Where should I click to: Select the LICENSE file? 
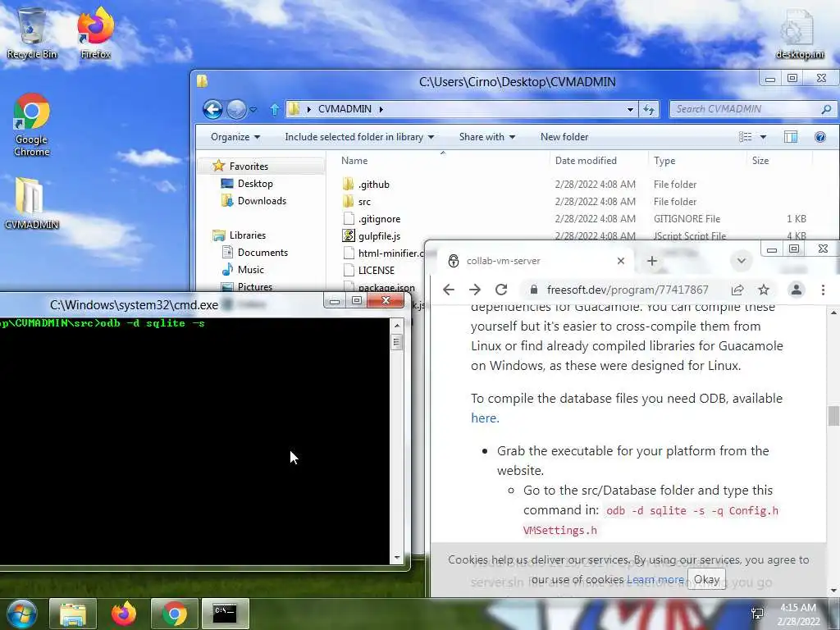pos(376,270)
